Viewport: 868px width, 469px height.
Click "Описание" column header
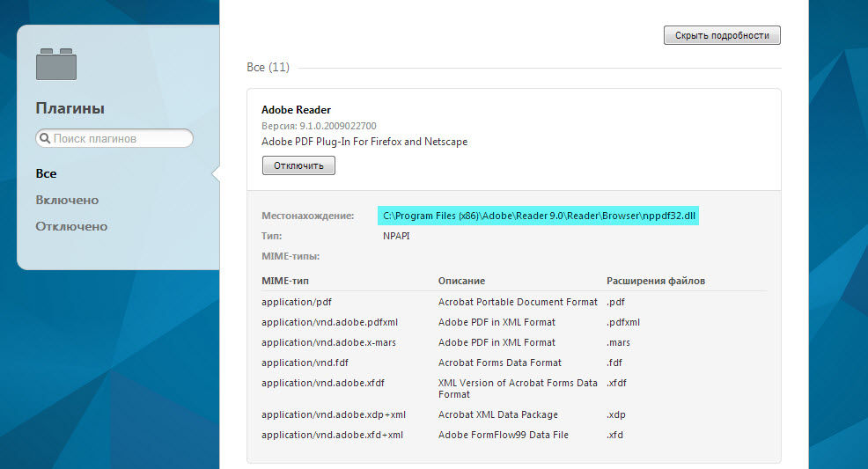click(x=461, y=281)
